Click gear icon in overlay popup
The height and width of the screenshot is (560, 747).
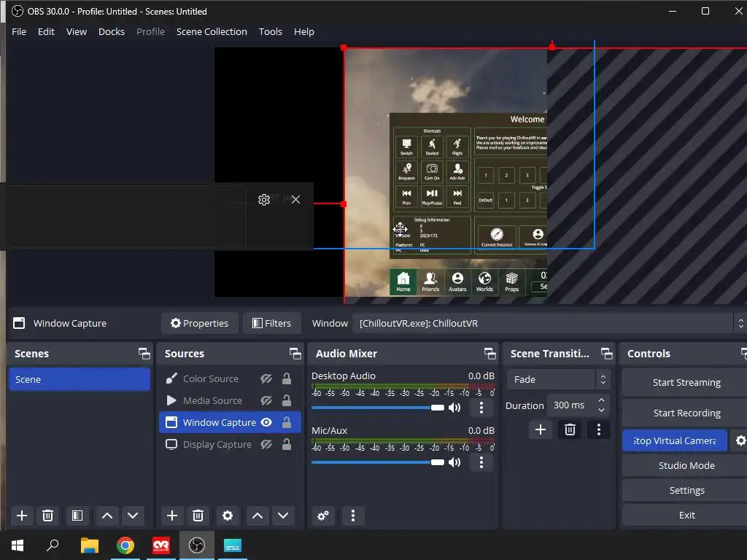coord(264,200)
